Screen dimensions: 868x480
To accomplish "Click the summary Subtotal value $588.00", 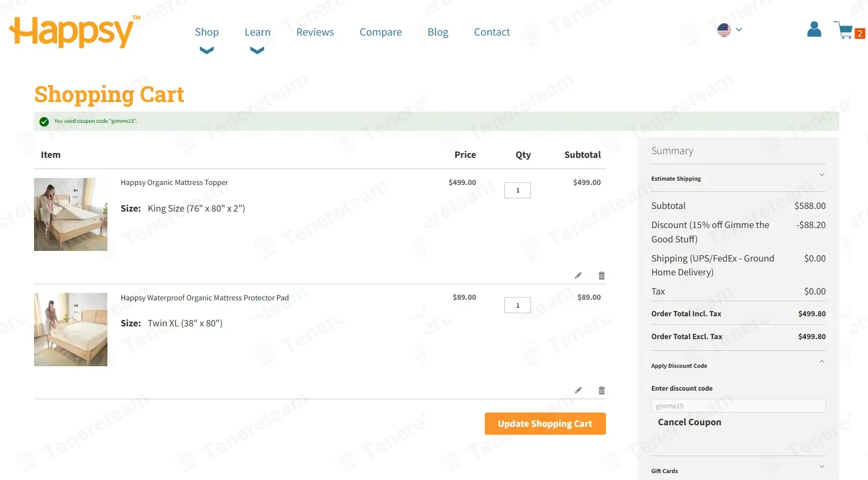I will point(810,206).
